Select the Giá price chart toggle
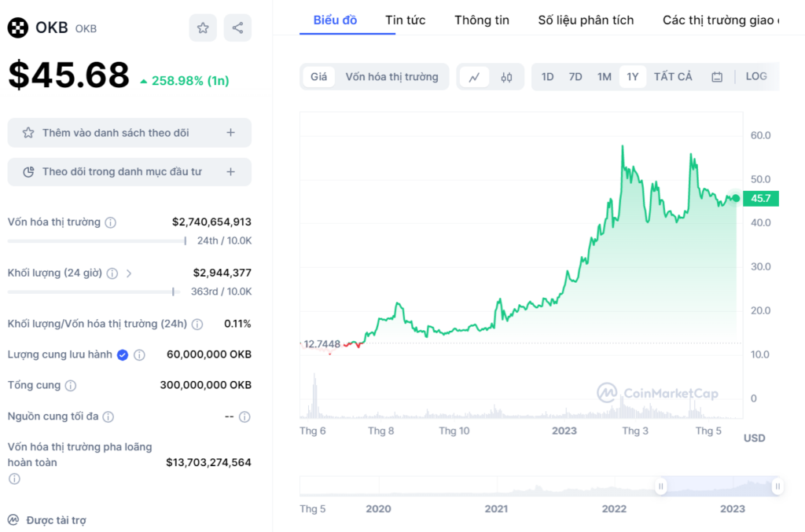The width and height of the screenshot is (805, 532). [318, 77]
